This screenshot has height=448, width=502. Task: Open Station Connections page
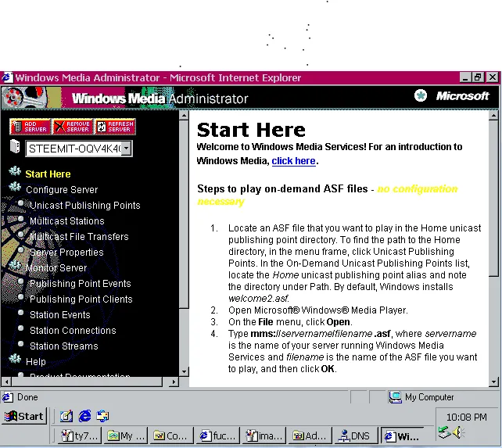click(x=73, y=331)
